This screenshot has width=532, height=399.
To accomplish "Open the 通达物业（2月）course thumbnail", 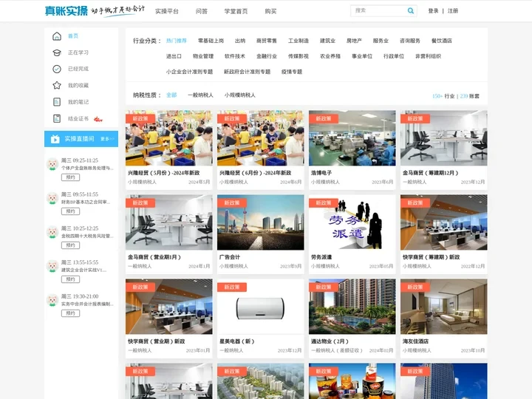I will [x=352, y=307].
